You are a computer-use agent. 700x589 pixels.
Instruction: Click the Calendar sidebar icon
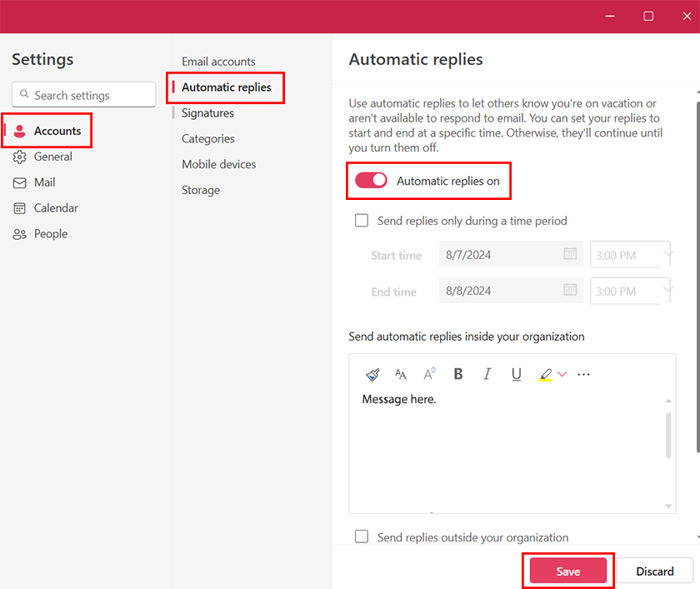coord(19,208)
